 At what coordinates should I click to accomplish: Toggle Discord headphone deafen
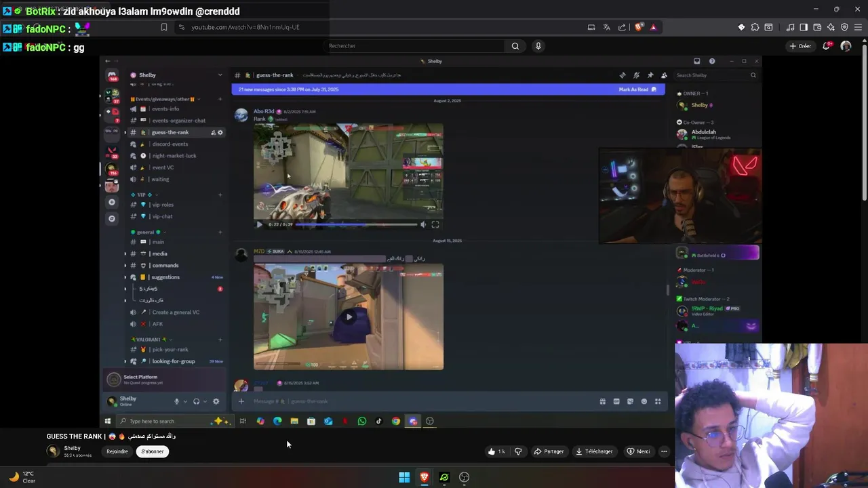coord(196,401)
